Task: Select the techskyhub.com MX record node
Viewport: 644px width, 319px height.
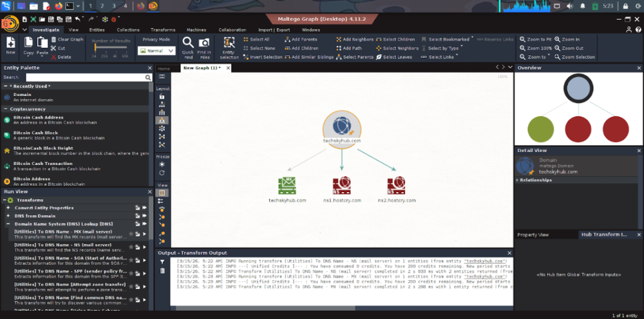Action: point(287,185)
